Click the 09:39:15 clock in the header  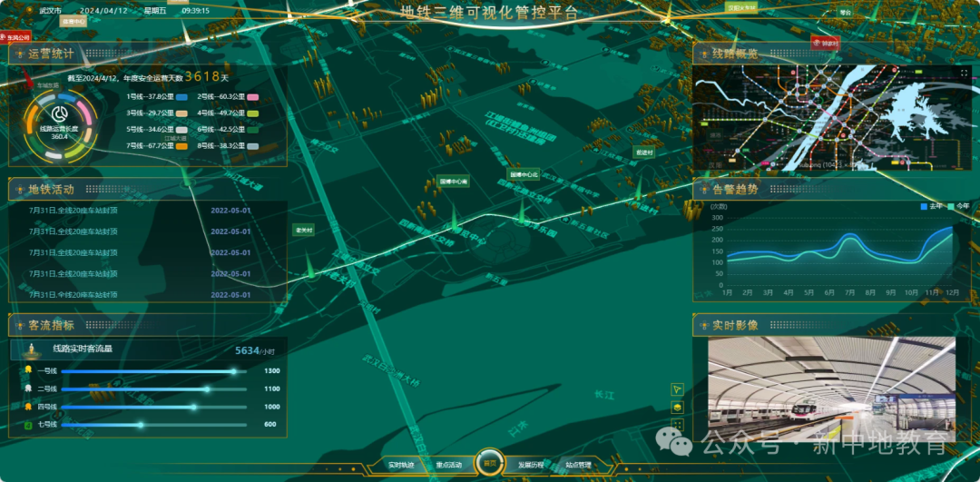(x=196, y=11)
